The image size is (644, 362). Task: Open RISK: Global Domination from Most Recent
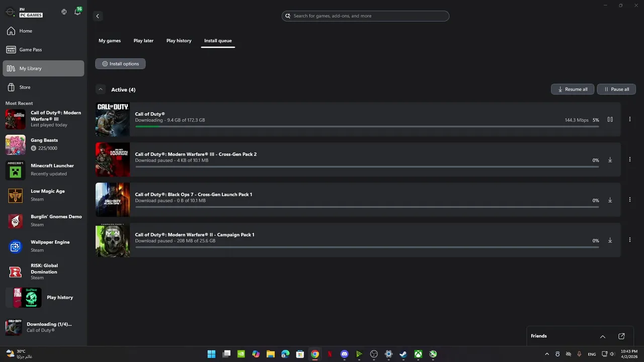[x=43, y=271]
